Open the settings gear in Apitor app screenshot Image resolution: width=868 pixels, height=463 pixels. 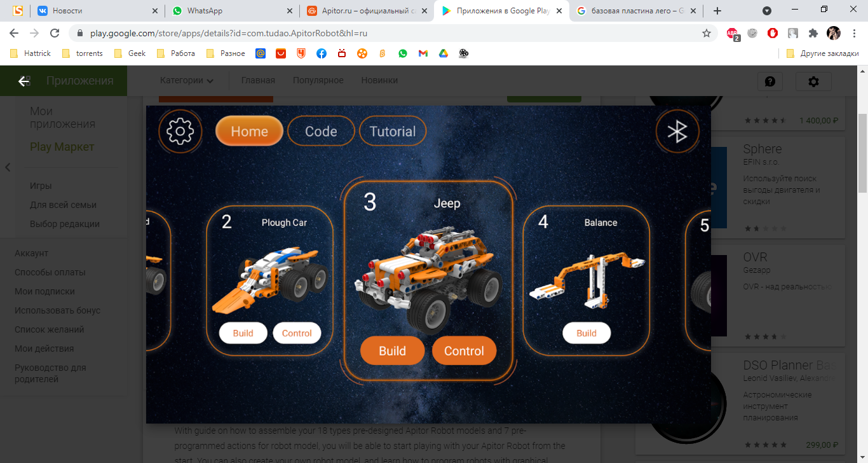(180, 132)
